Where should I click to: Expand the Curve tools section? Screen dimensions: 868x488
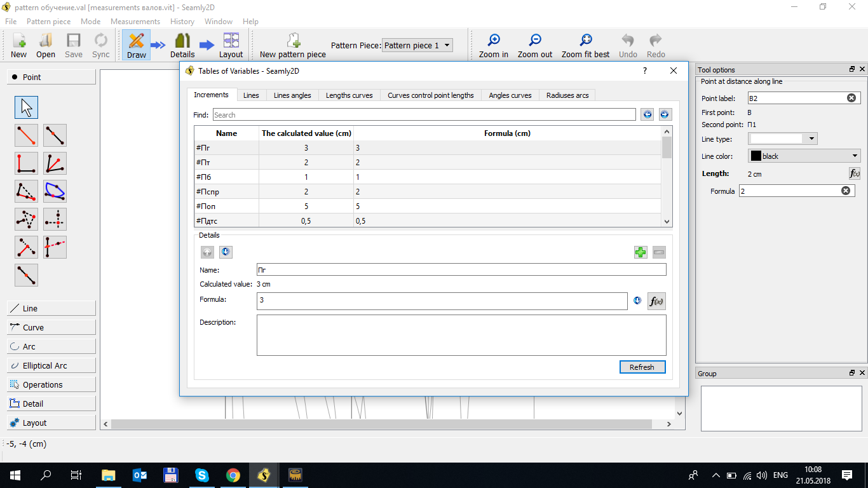point(51,327)
